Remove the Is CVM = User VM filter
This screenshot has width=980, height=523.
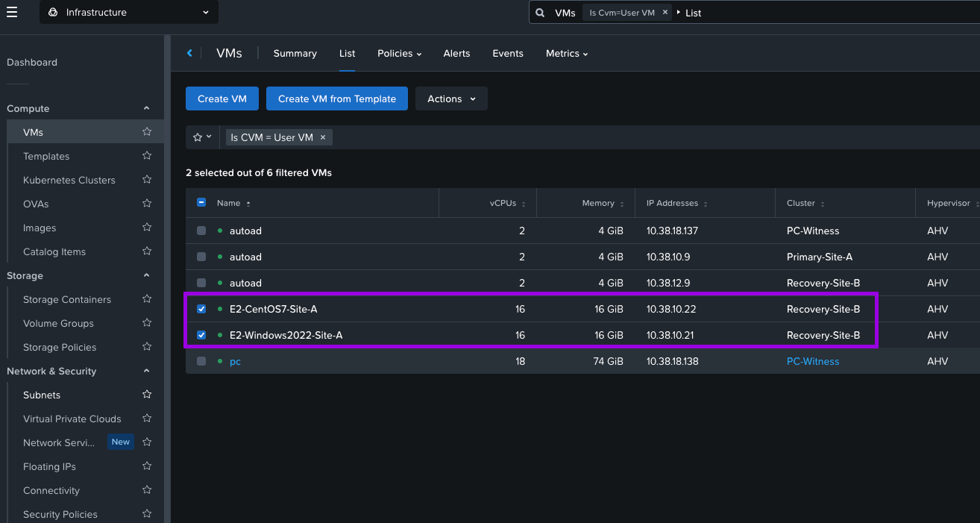point(323,137)
